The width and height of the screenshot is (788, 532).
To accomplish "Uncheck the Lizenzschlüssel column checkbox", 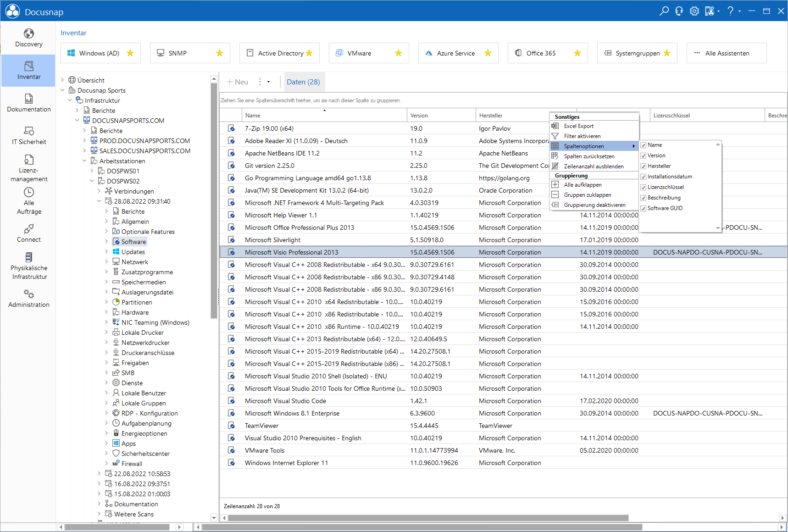I will [644, 187].
